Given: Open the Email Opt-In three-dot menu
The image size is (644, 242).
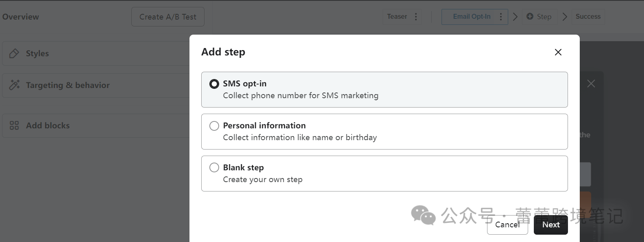Looking at the screenshot, I should click(x=501, y=17).
